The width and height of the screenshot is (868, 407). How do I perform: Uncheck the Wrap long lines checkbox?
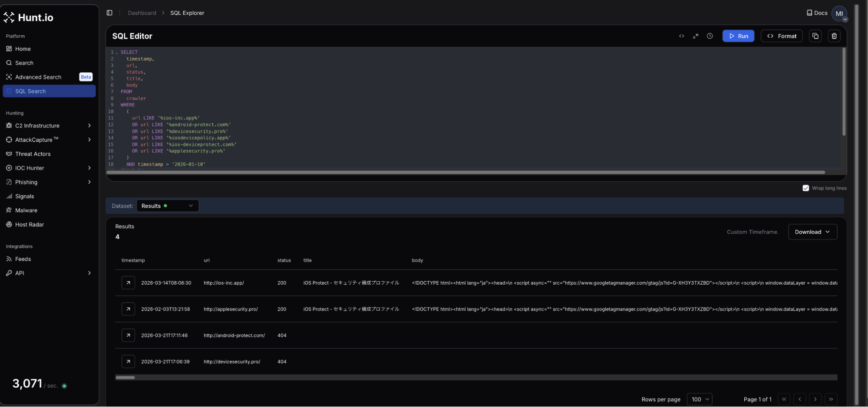[x=805, y=188]
